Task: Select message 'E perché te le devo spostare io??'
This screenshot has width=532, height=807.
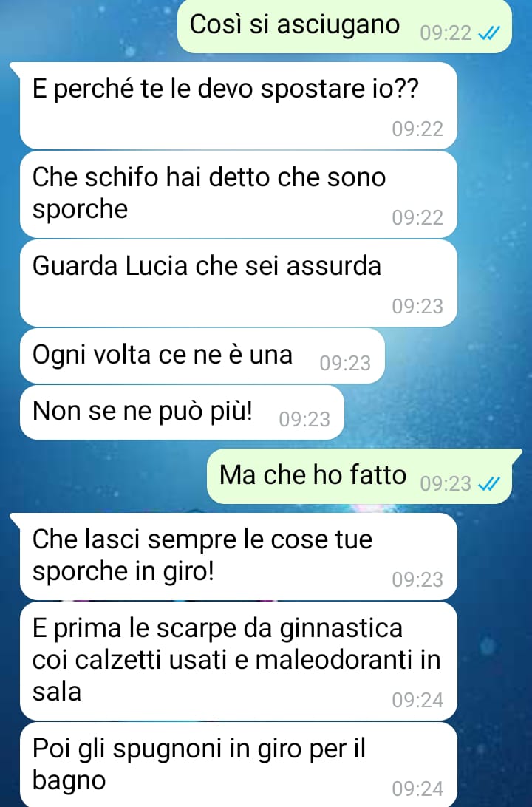Action: pyautogui.click(x=238, y=106)
